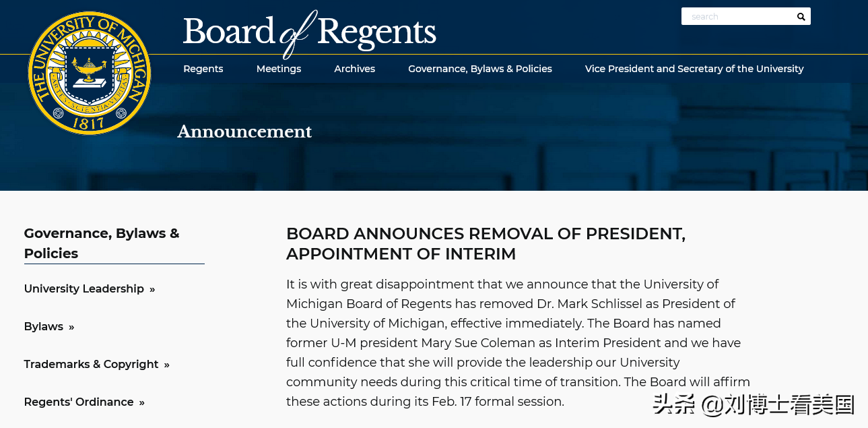The height and width of the screenshot is (428, 868).
Task: Open the Regents' Ordinance sidebar link
Action: coord(79,402)
